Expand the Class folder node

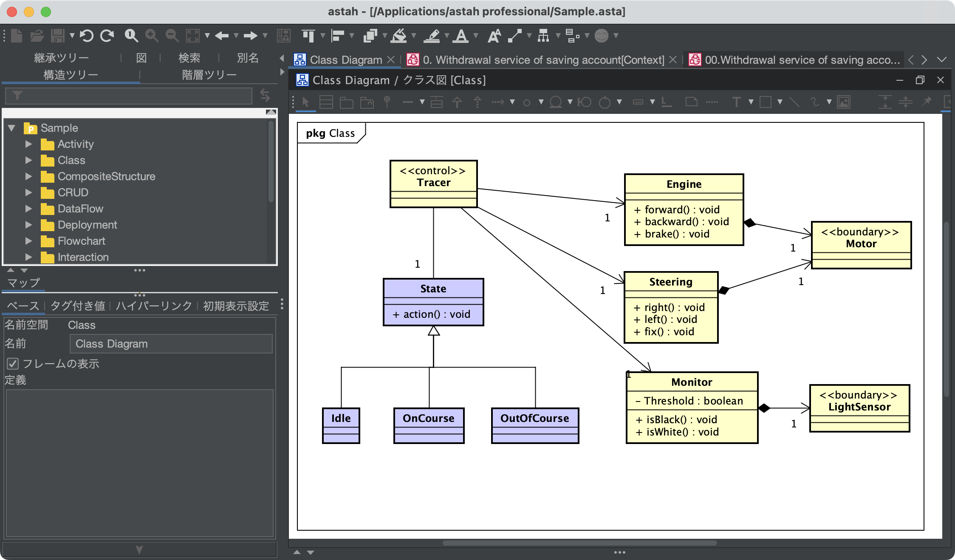[29, 160]
